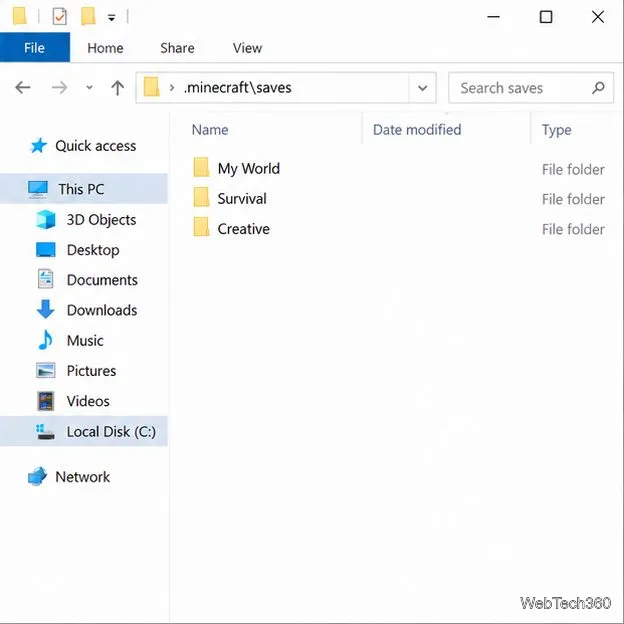The image size is (624, 624).
Task: Open Desktop in navigation pane
Action: coord(93,250)
